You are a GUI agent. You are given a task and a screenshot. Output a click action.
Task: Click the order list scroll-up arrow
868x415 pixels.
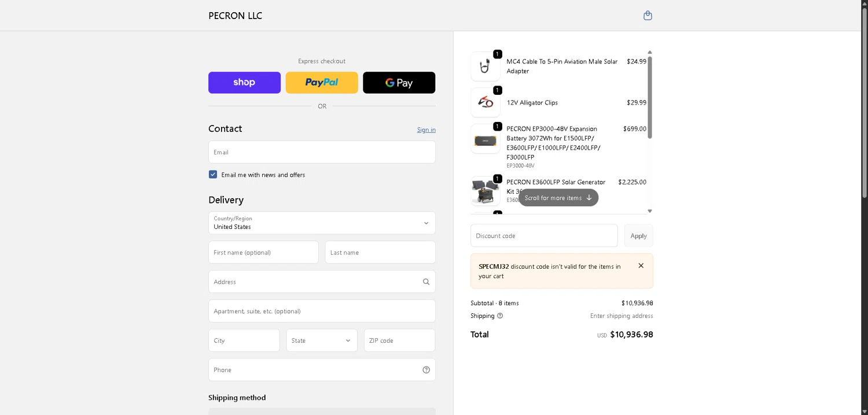click(x=650, y=53)
